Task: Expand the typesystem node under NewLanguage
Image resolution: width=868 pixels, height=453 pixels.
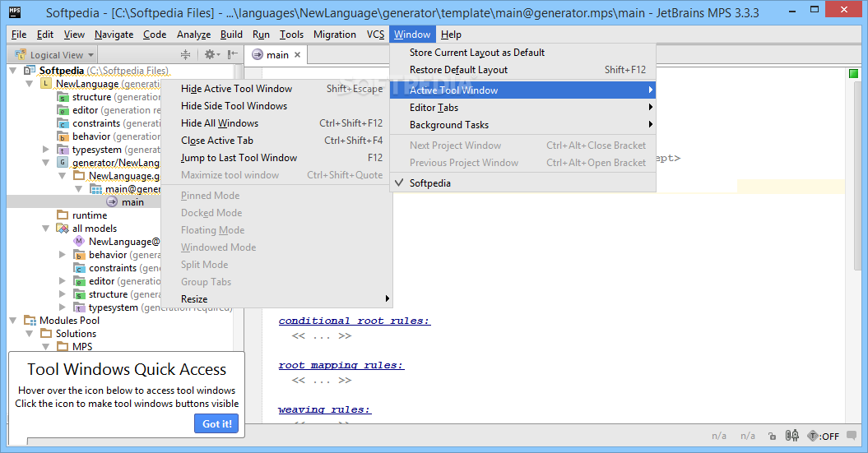Action: point(46,150)
